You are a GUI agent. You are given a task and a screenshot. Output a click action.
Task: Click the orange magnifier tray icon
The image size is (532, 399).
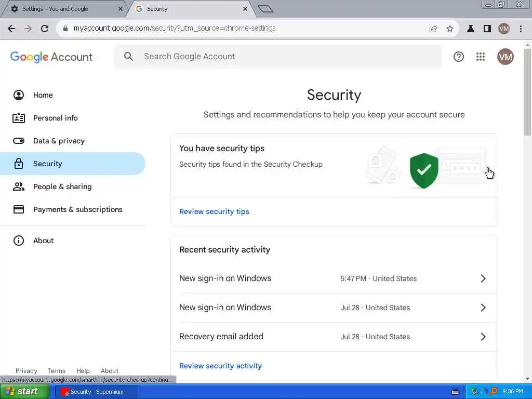[494, 392]
